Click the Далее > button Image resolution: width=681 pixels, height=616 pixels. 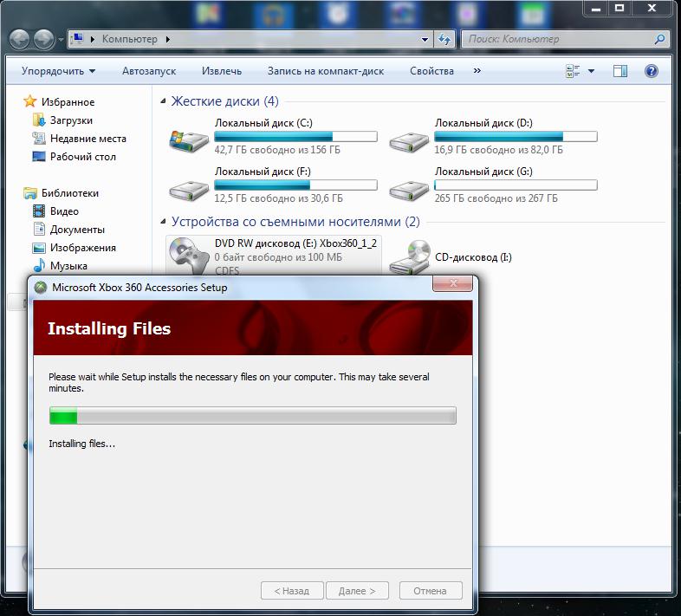coord(357,591)
